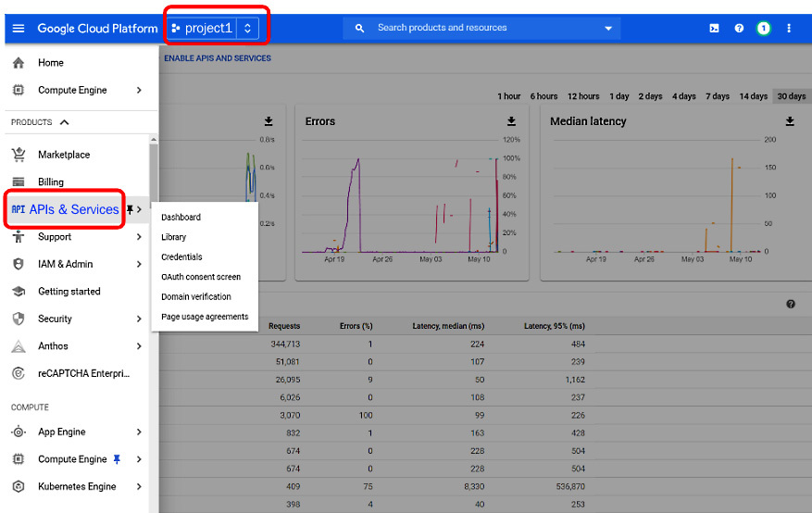
Task: Sort by Errors (%) column header
Action: pyautogui.click(x=356, y=326)
